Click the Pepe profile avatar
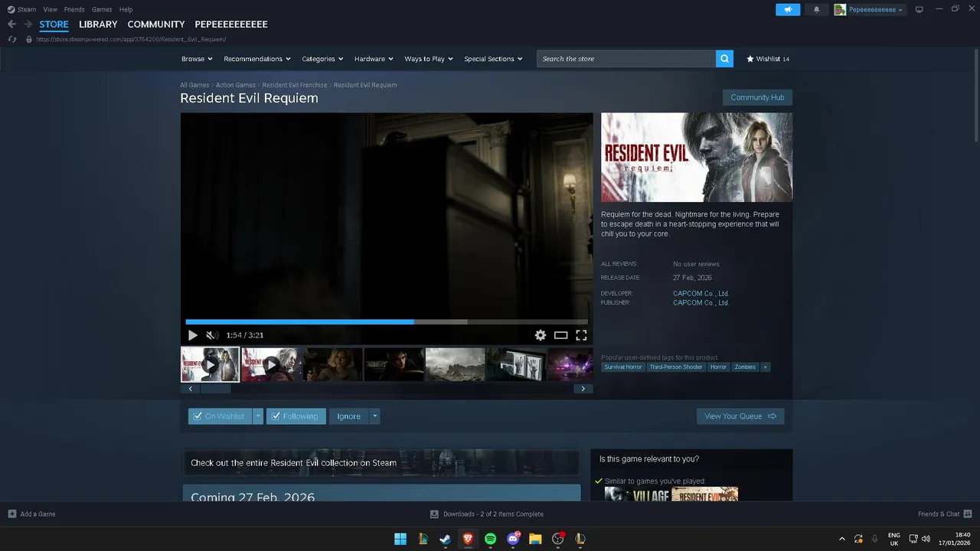 (x=840, y=9)
